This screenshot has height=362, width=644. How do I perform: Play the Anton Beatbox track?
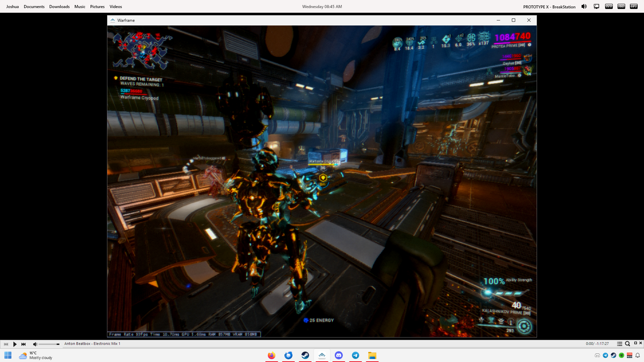point(15,344)
